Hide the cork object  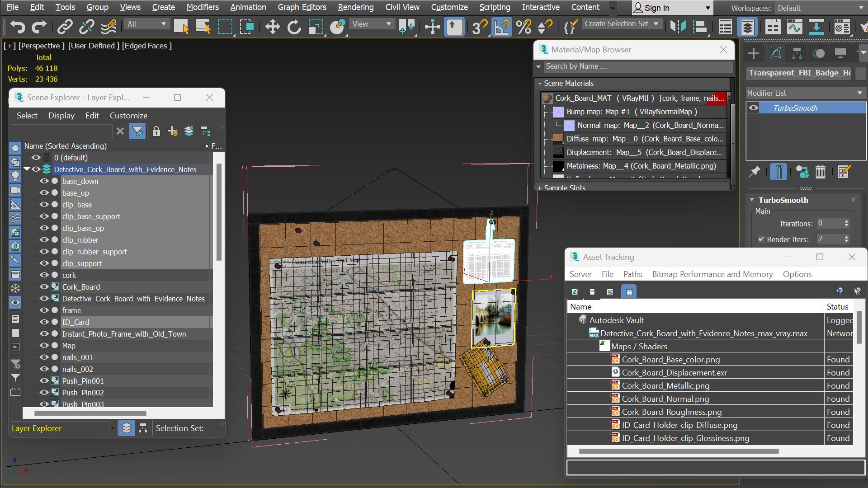[44, 275]
